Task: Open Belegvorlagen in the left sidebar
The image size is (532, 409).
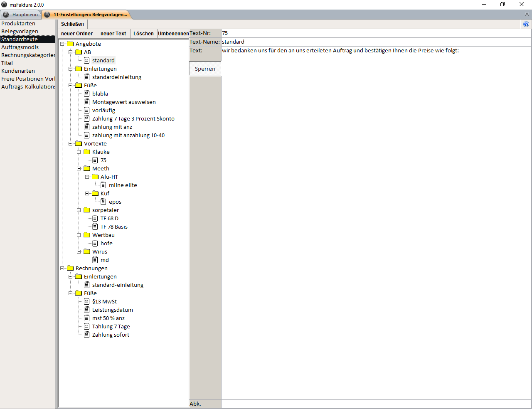Action: pyautogui.click(x=20, y=31)
